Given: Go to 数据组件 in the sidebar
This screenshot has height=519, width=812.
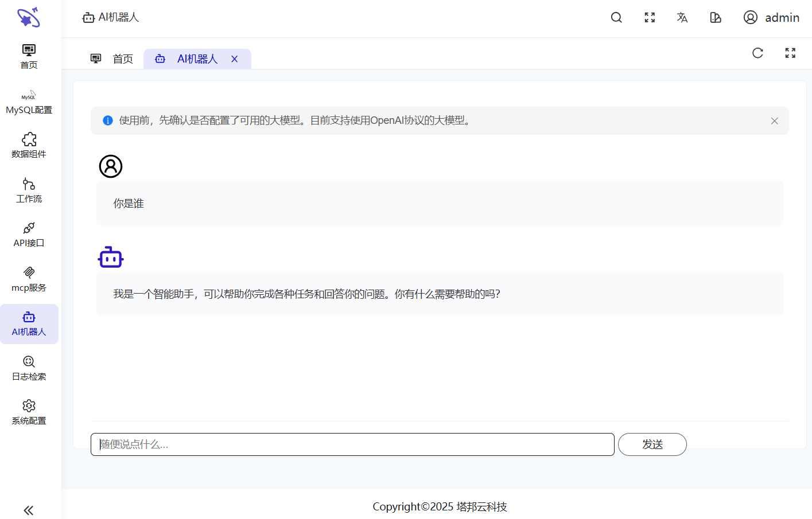Looking at the screenshot, I should click(x=29, y=146).
